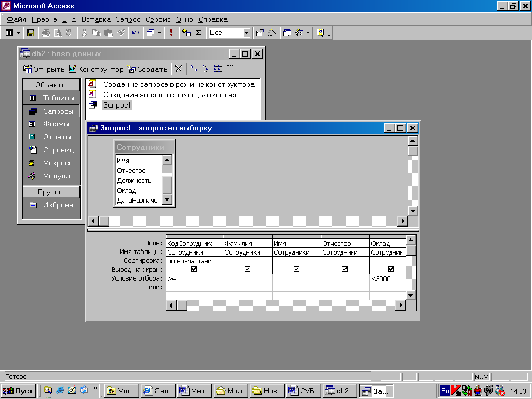The width and height of the screenshot is (532, 399).
Task: Expand the New Object dropdown arrow
Action: point(308,33)
